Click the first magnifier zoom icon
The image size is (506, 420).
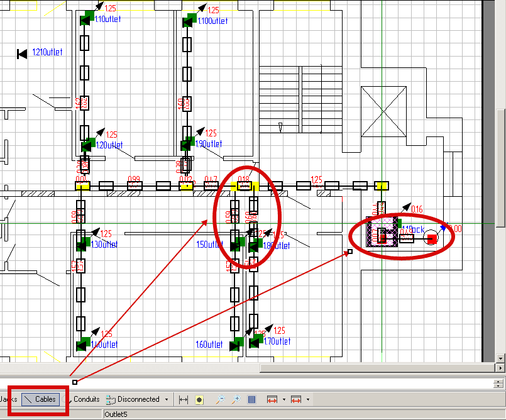(x=221, y=399)
